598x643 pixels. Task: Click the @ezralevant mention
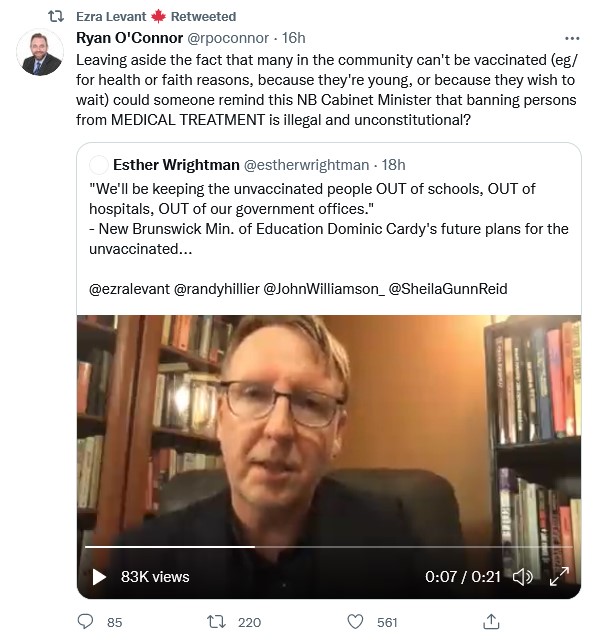(x=129, y=289)
